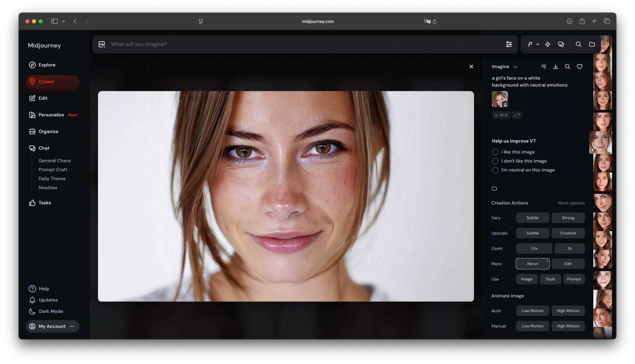Open Updates in the sidebar
This screenshot has height=364, width=635.
[43, 300]
